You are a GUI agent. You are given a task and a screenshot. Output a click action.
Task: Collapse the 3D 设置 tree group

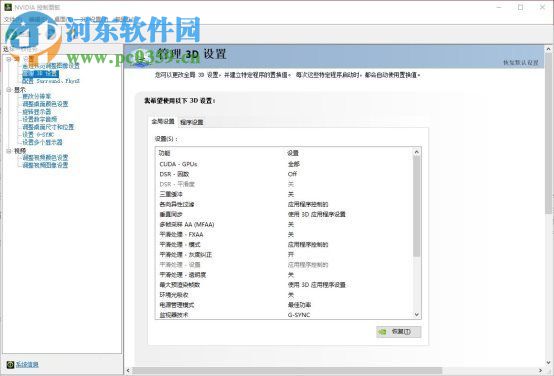[x=8, y=59]
